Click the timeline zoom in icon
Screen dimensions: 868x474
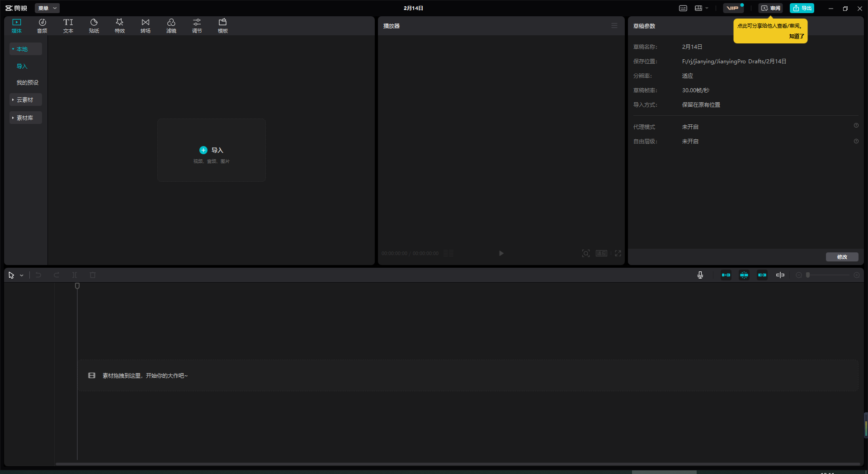coord(857,275)
